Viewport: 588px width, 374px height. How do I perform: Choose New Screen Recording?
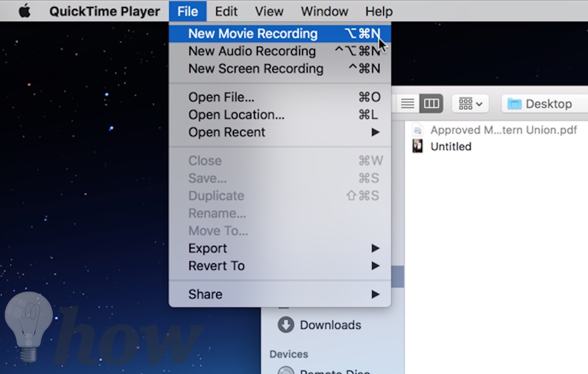click(x=280, y=69)
